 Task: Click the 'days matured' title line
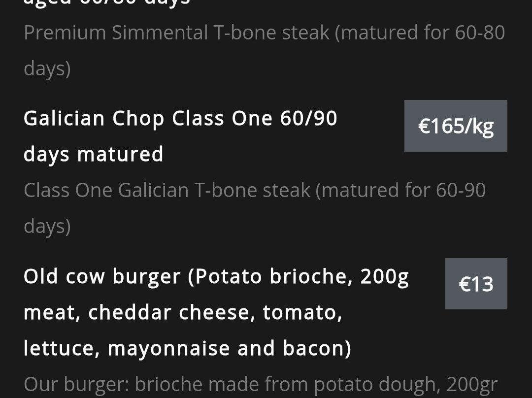[94, 155]
